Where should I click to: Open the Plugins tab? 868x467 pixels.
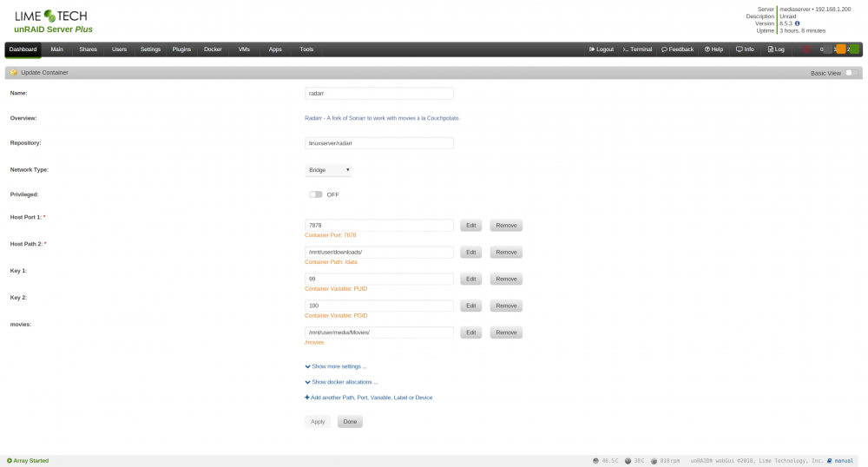pyautogui.click(x=181, y=49)
